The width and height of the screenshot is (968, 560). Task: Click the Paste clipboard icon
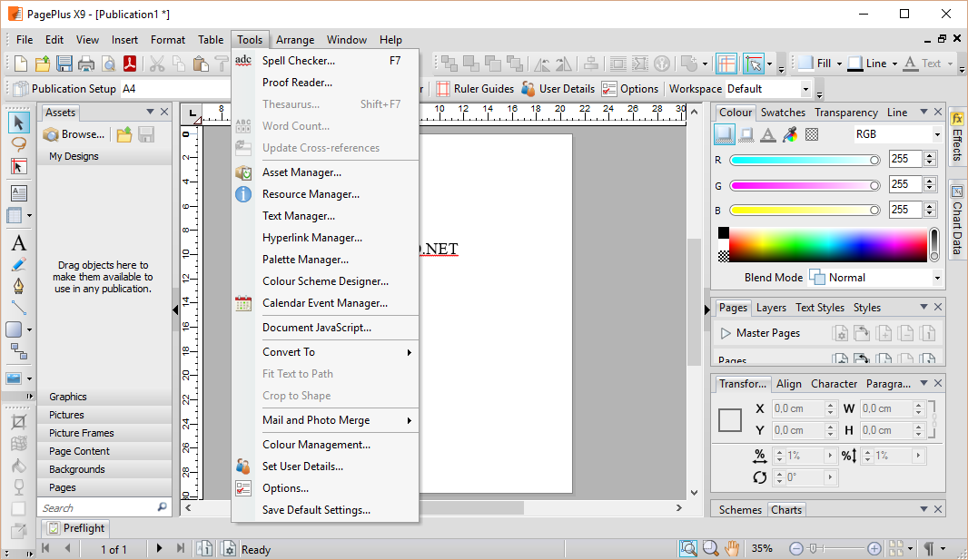coord(200,64)
